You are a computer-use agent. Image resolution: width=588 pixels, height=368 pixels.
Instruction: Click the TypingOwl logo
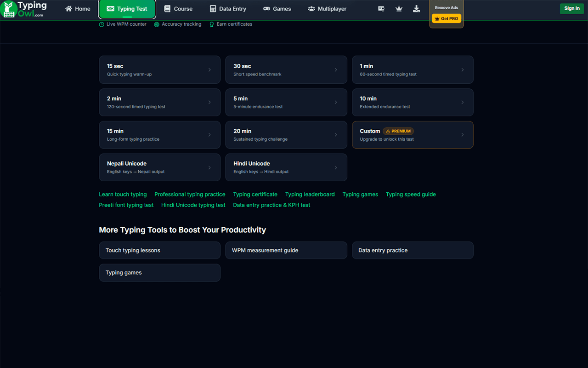[x=24, y=9]
